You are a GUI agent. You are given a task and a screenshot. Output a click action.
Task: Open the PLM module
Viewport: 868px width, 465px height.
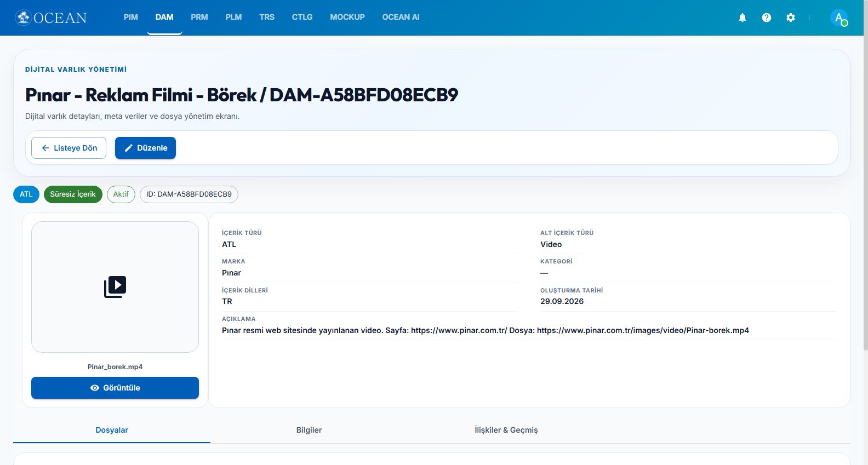[233, 17]
